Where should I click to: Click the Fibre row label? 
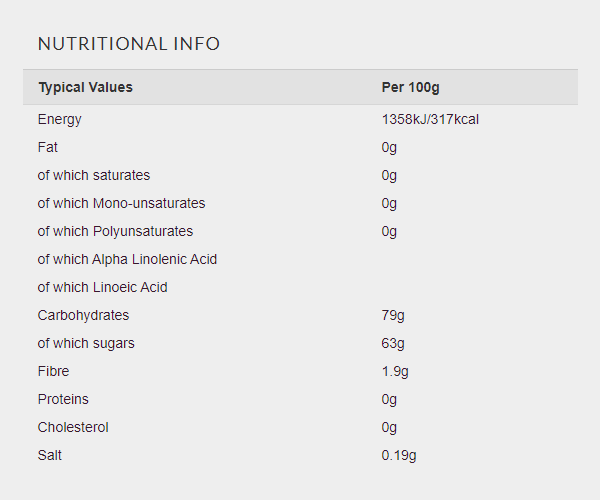(53, 371)
